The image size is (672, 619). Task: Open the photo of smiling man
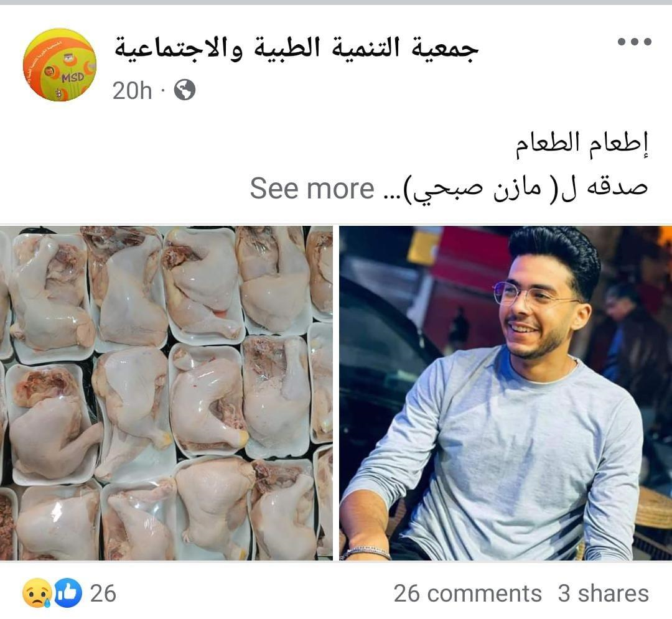pyautogui.click(x=506, y=393)
